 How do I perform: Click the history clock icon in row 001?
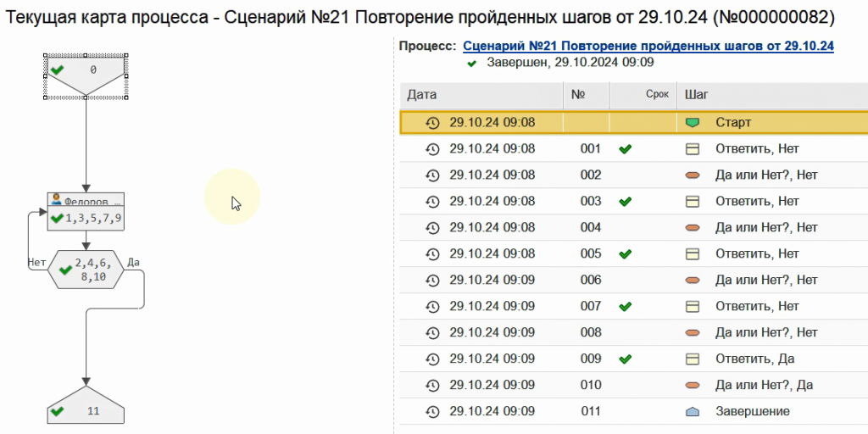(x=432, y=149)
